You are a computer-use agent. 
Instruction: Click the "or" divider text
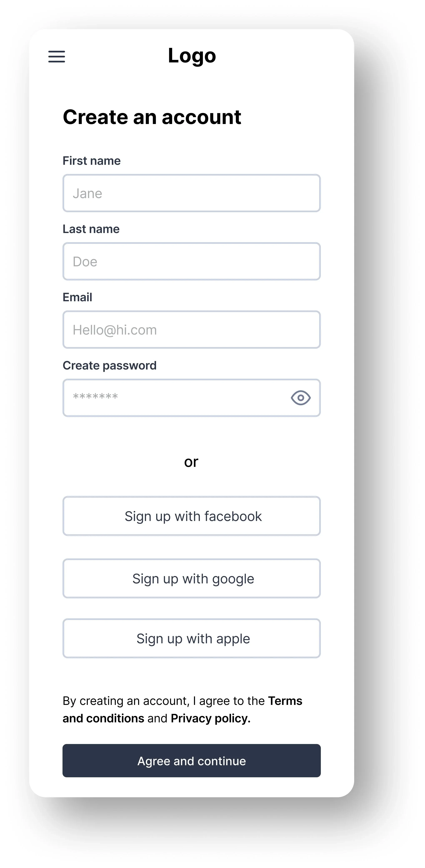click(191, 462)
